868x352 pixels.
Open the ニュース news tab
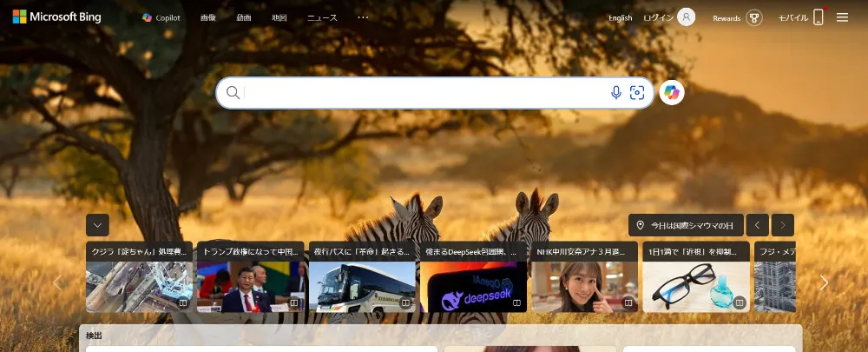(x=322, y=17)
